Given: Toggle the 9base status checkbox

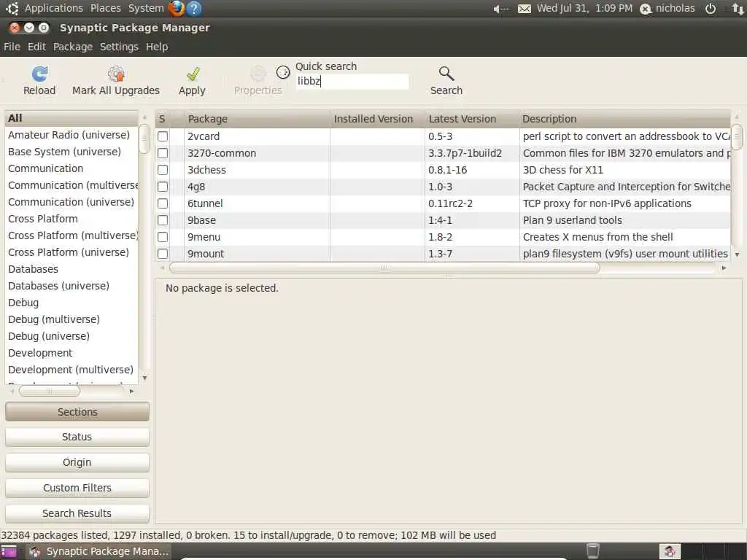Looking at the screenshot, I should [163, 220].
